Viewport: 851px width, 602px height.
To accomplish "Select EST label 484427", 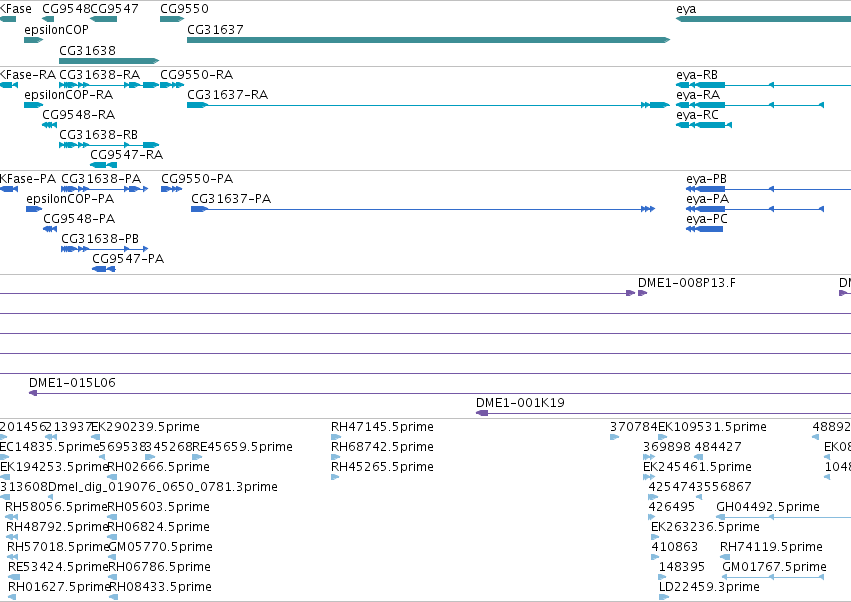I will (717, 446).
